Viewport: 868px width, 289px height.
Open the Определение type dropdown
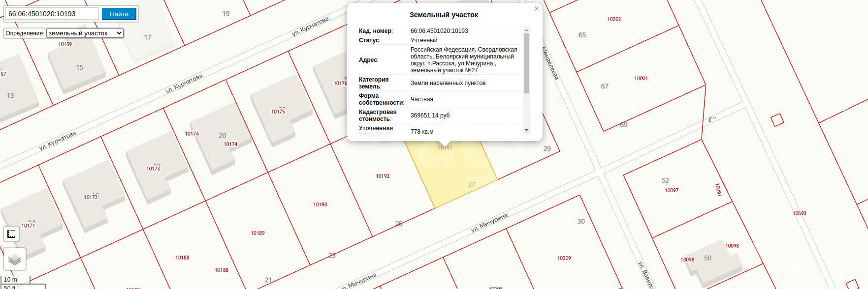tap(85, 33)
